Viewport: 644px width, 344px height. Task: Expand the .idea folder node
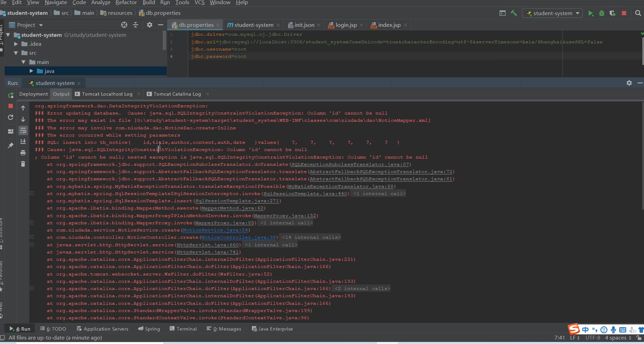tap(16, 44)
